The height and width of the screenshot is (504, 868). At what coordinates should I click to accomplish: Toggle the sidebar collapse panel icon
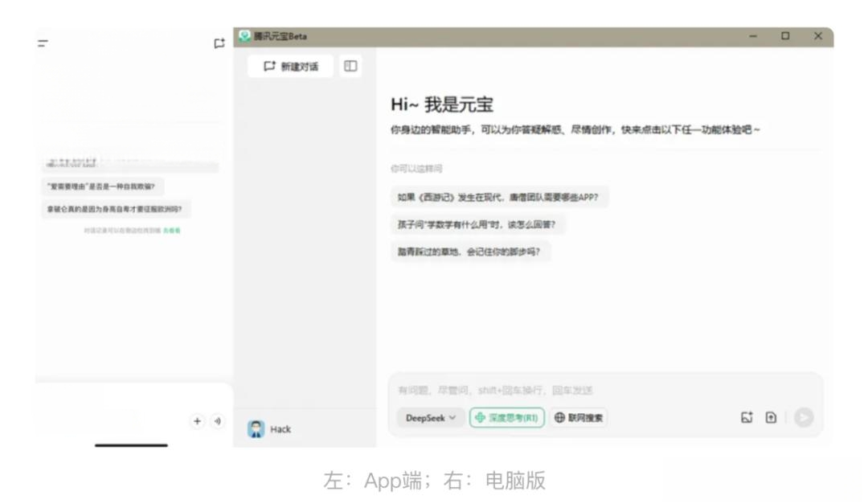click(350, 67)
